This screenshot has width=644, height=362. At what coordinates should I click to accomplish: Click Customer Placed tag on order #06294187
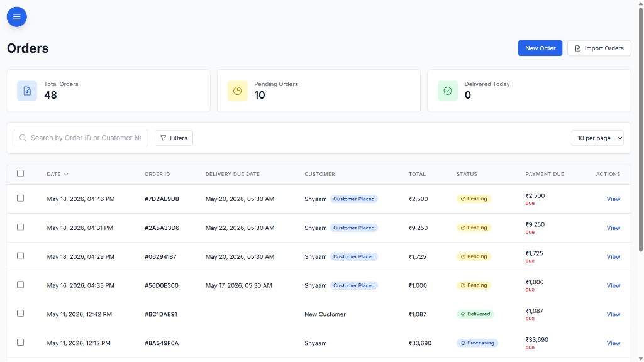(353, 256)
